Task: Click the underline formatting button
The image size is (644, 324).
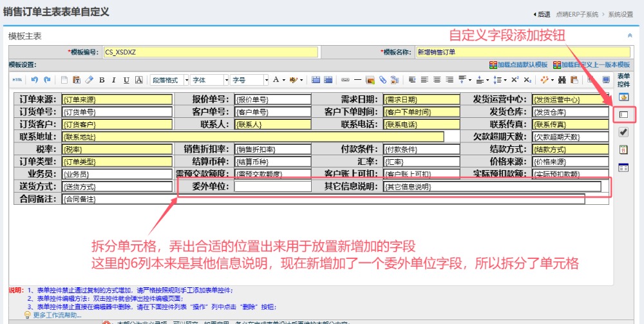Action: pos(126,80)
